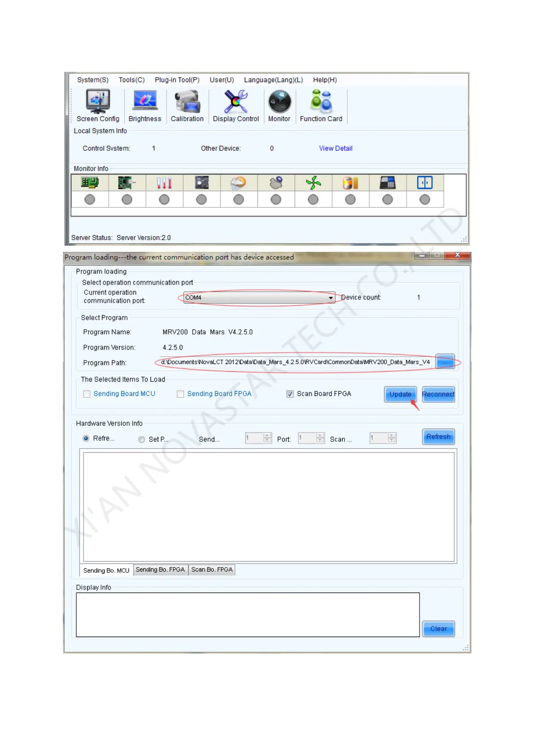Open the Plug-in Tool(P) menu
The image size is (535, 756).
point(177,80)
